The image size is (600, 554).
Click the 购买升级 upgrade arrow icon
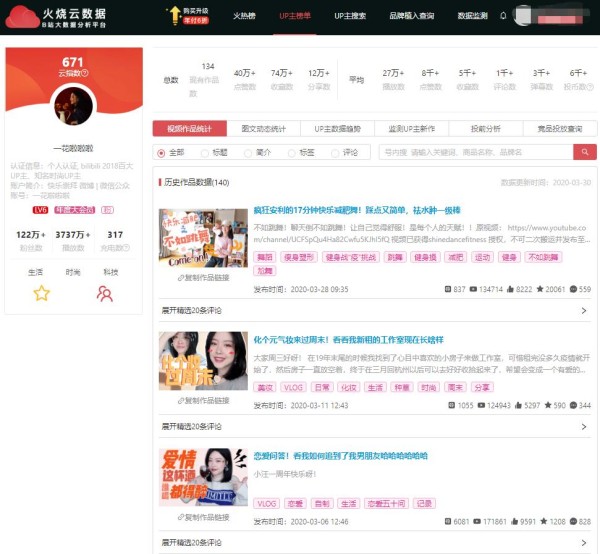[x=174, y=15]
